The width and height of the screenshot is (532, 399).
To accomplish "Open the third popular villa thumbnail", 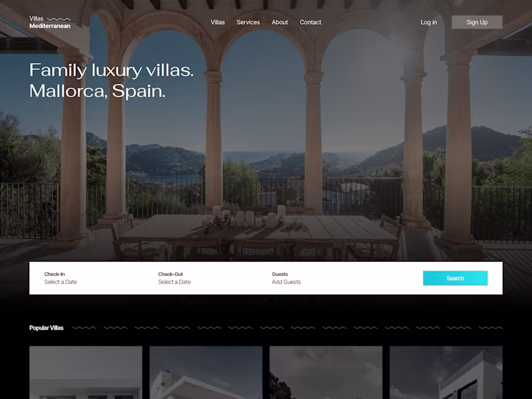I will coord(326,372).
